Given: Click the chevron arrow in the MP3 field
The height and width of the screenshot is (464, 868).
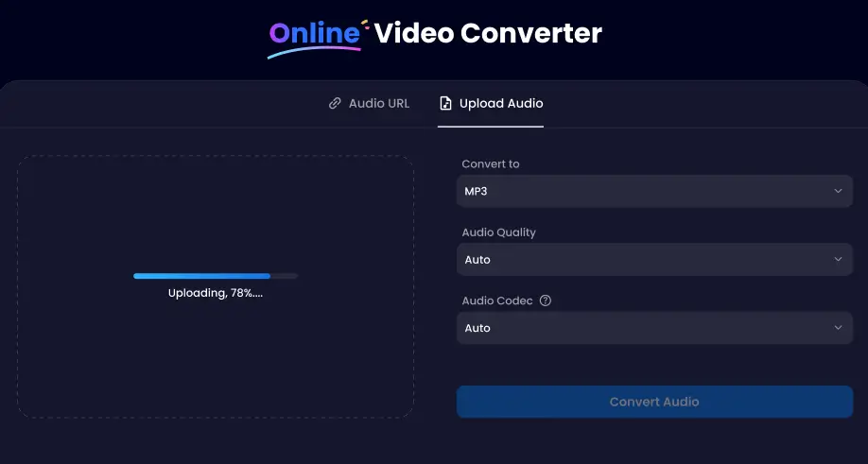Looking at the screenshot, I should tap(838, 191).
